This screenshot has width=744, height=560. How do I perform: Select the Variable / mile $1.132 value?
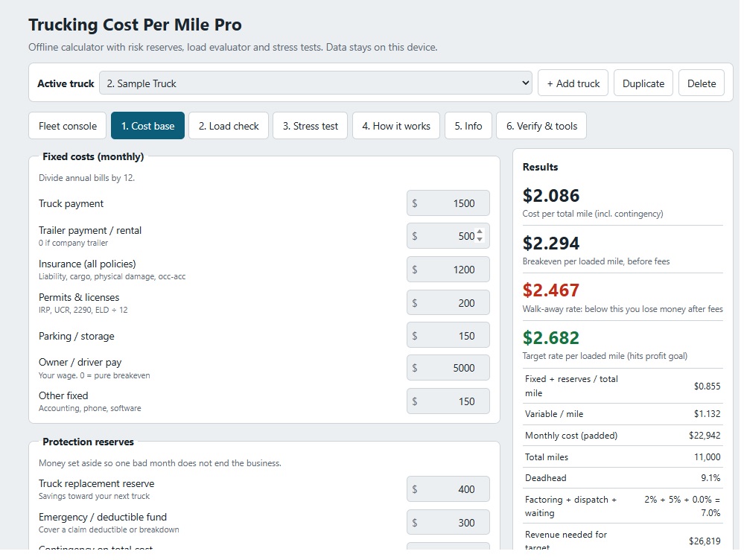pos(707,414)
